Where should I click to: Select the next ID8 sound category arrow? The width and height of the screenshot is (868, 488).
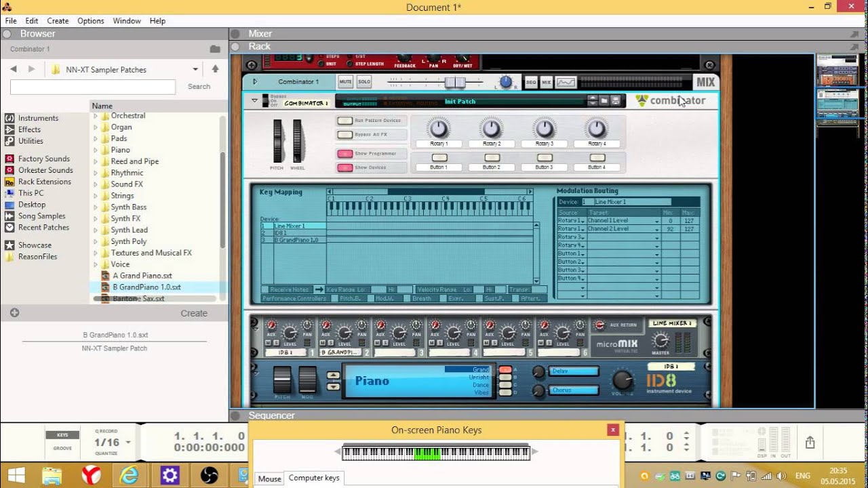333,387
